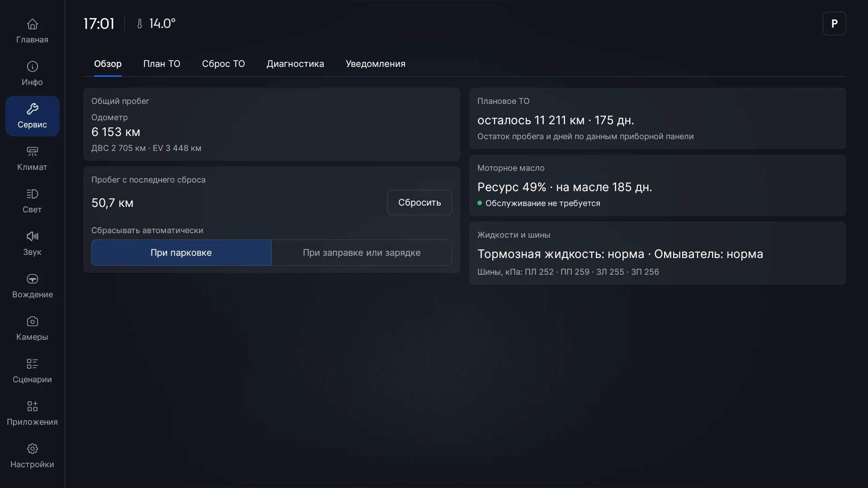Open the Сценарии list icon
Screen dimensions: 868x488
(32, 364)
